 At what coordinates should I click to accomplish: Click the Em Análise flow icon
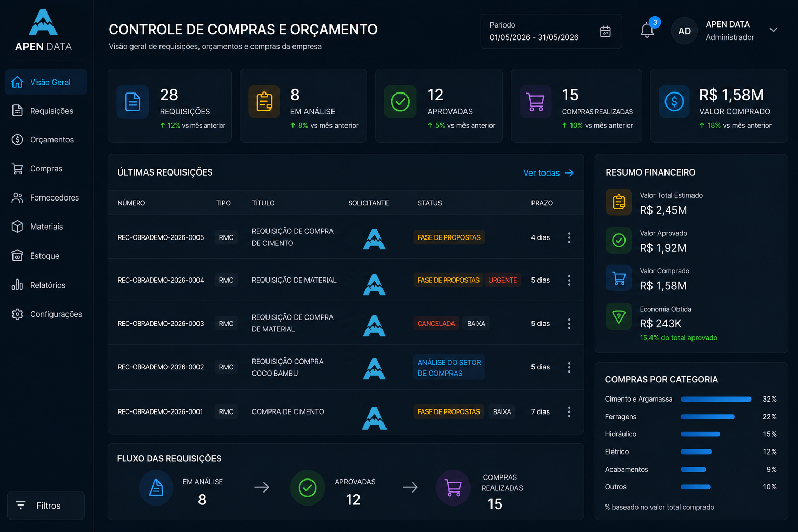click(x=156, y=488)
